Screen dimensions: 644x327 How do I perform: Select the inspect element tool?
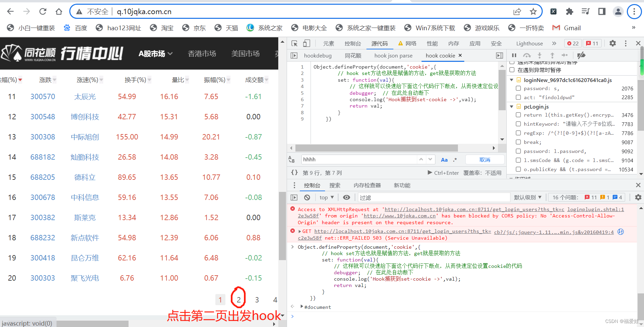294,43
